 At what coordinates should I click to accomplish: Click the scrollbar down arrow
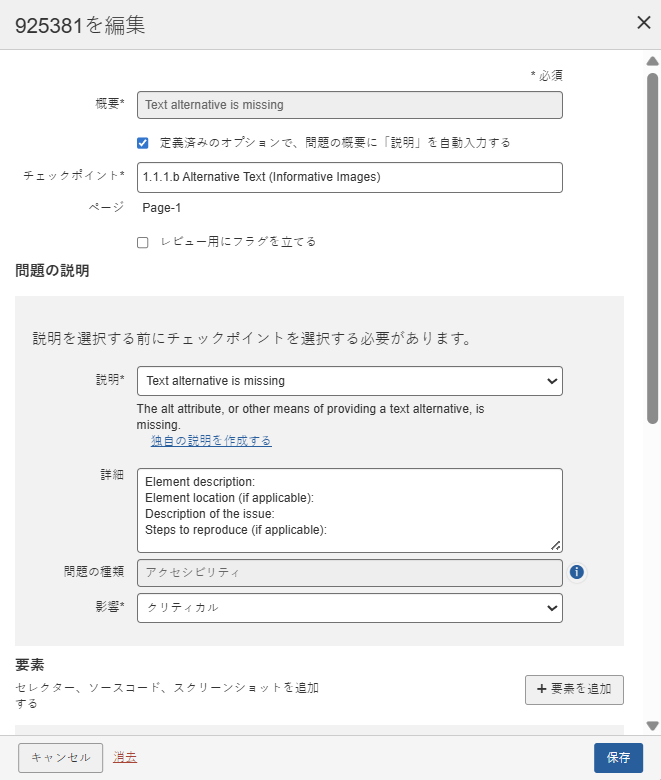click(652, 726)
